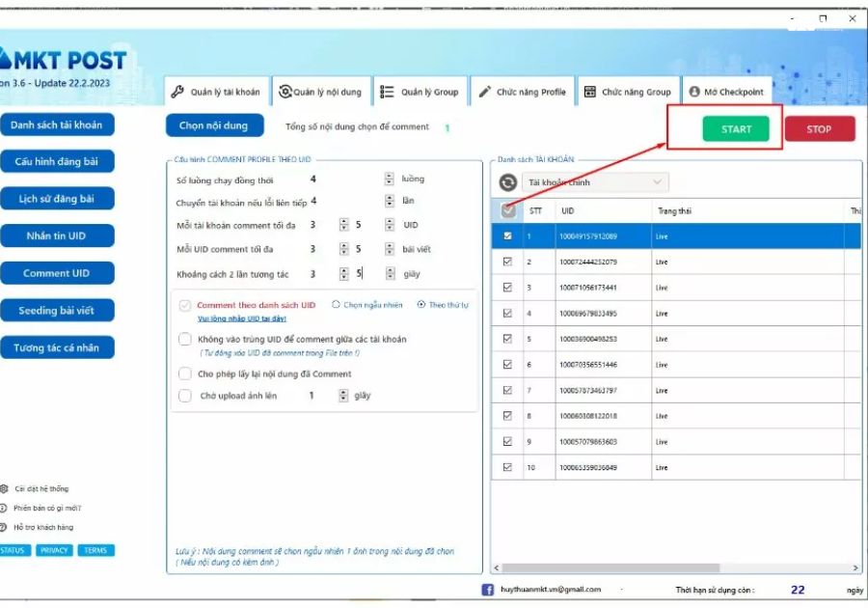Open the Chức năng Group tab
The height and width of the screenshot is (608, 868).
pos(628,92)
